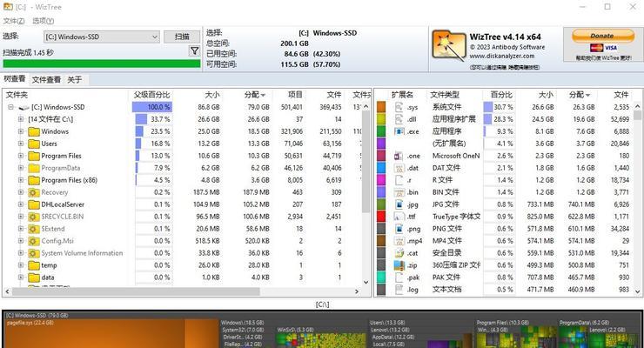The height and width of the screenshot is (348, 644).
Task: Sort folders by 分配 column header
Action: pos(255,95)
